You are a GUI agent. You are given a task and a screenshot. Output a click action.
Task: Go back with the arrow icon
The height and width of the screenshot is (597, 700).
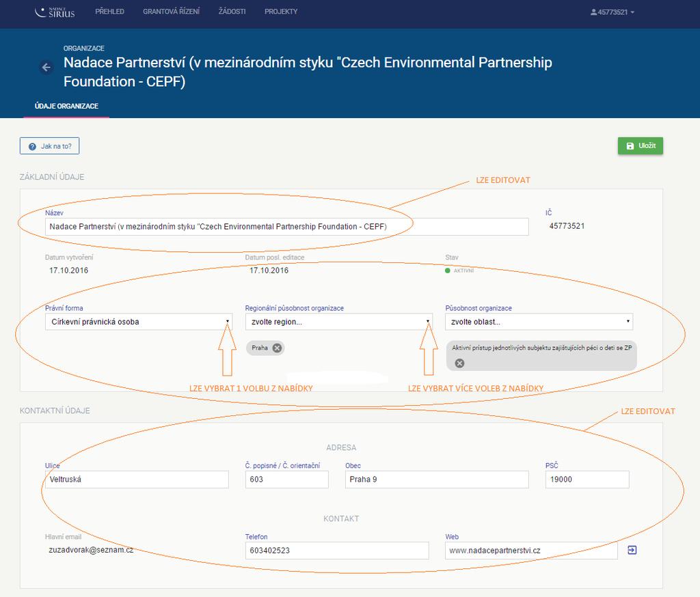click(46, 68)
